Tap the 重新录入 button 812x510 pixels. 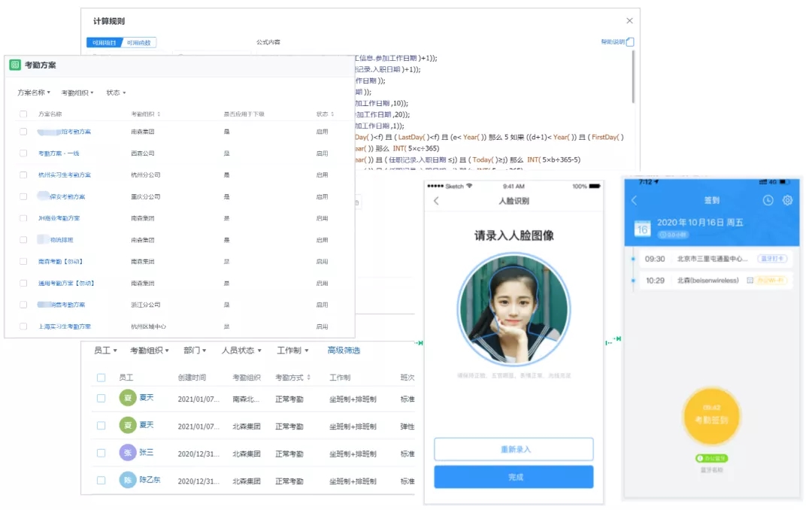click(x=514, y=449)
